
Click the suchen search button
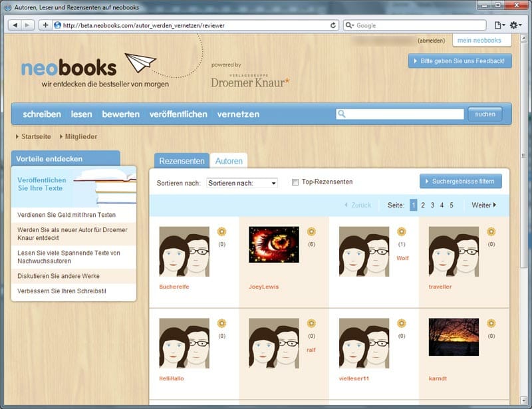(x=485, y=114)
